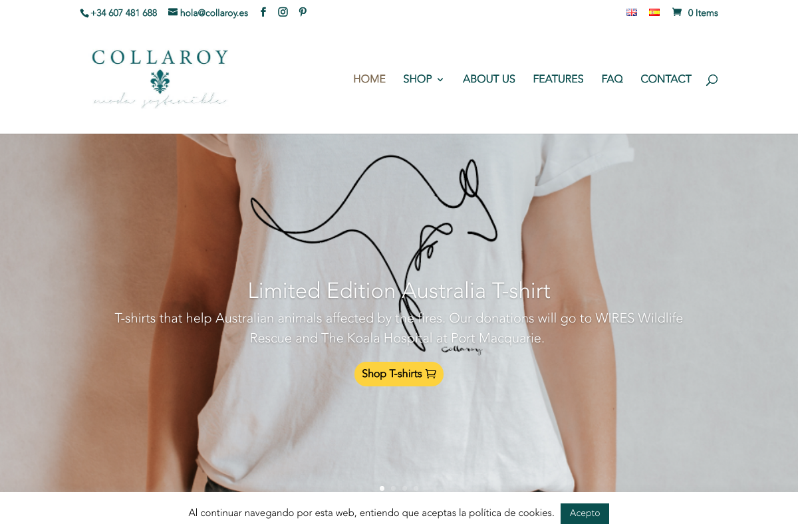This screenshot has height=532, width=798.
Task: Open the shopping cart showing 0 Items
Action: click(x=695, y=13)
